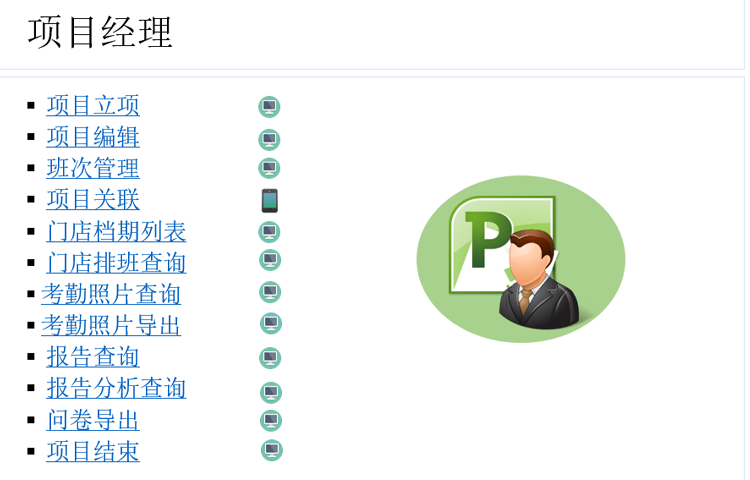750x480 pixels.
Task: Navigate to 考勤照片查询
Action: click(x=111, y=294)
